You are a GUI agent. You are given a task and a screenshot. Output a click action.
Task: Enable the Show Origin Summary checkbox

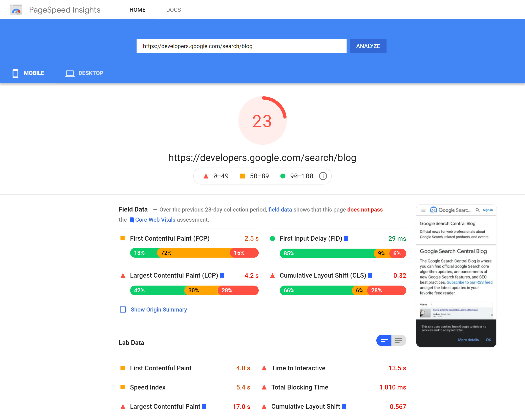(x=123, y=310)
